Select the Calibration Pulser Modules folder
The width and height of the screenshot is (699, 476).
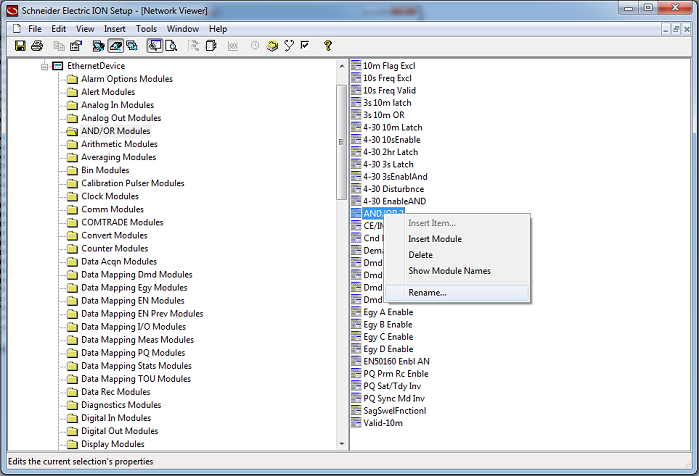click(x=132, y=183)
